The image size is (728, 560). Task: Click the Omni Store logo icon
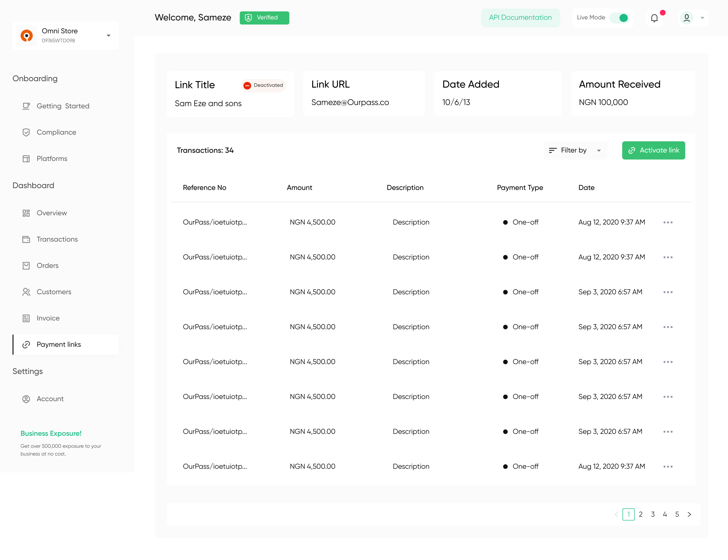27,35
